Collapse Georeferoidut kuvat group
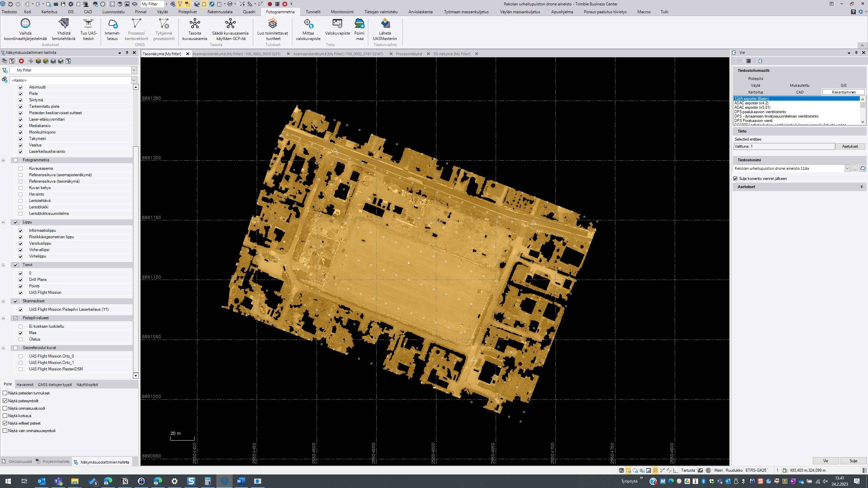This screenshot has width=868, height=488. click(x=3, y=348)
